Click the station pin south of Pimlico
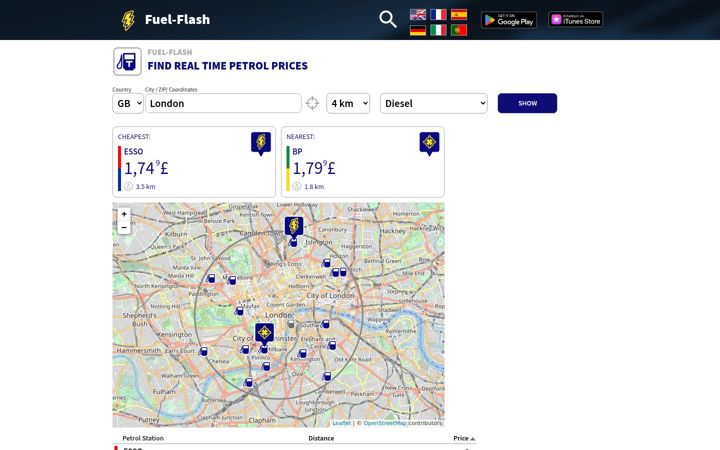This screenshot has width=720, height=450. click(x=266, y=366)
